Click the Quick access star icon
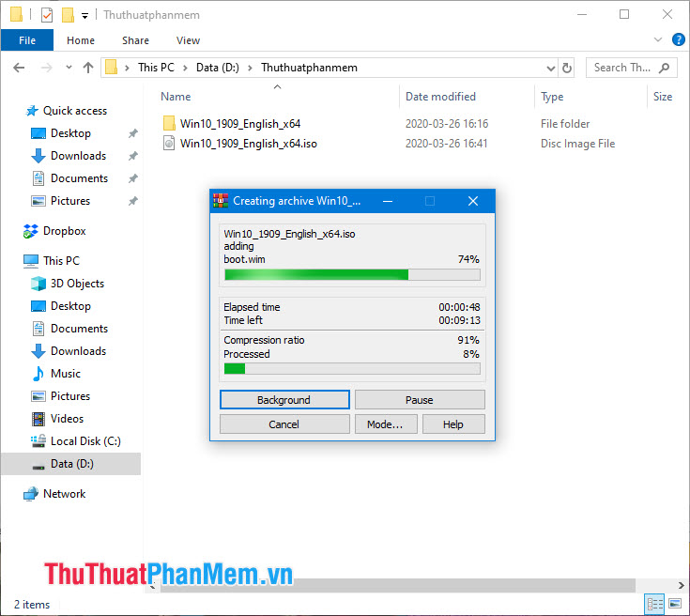Screen dimensions: 690x616 32,111
